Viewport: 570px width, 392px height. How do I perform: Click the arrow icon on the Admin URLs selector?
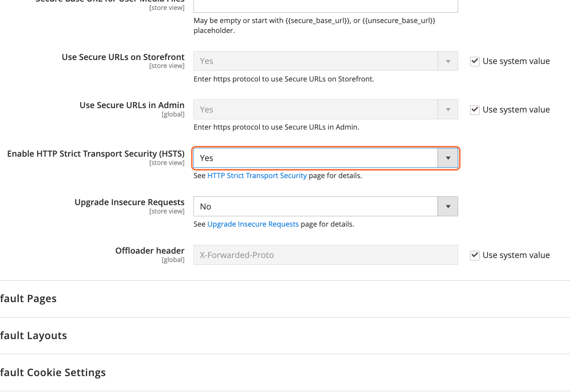448,109
